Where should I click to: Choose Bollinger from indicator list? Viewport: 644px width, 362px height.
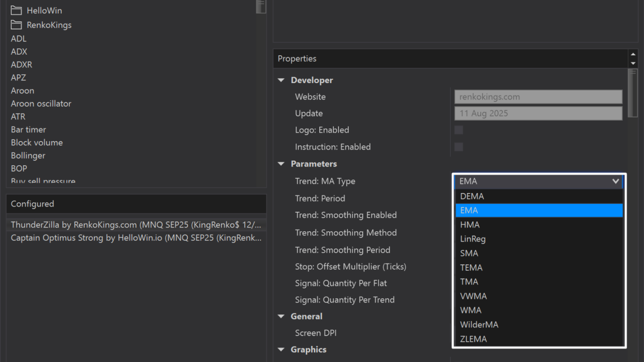click(x=28, y=156)
